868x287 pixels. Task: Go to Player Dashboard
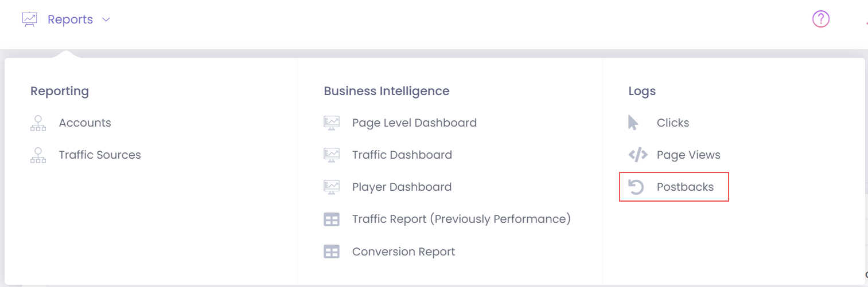pyautogui.click(x=402, y=187)
